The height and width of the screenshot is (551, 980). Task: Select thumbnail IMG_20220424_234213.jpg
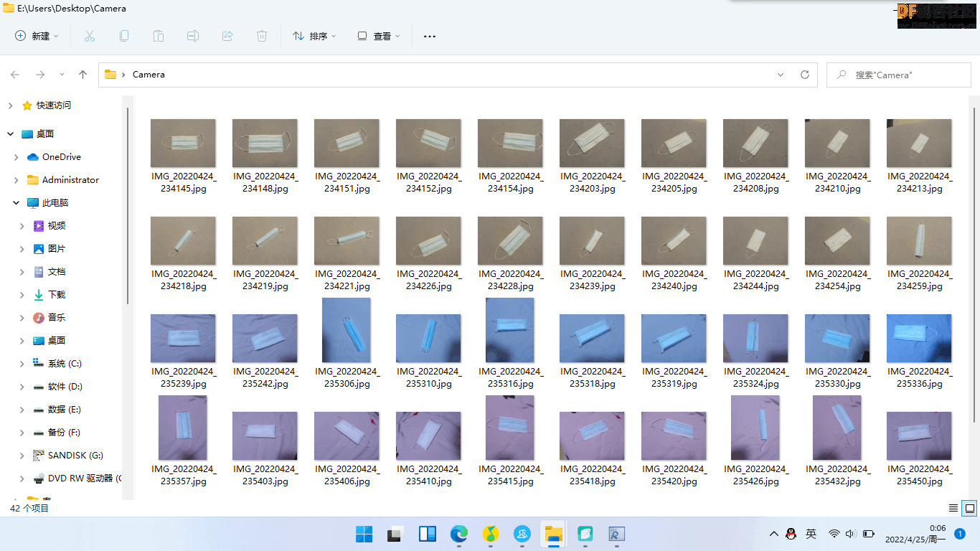click(919, 143)
